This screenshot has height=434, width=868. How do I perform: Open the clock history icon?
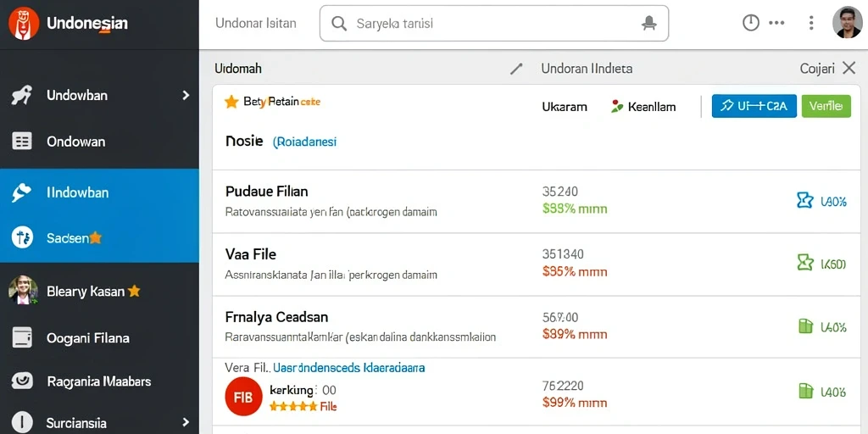750,23
